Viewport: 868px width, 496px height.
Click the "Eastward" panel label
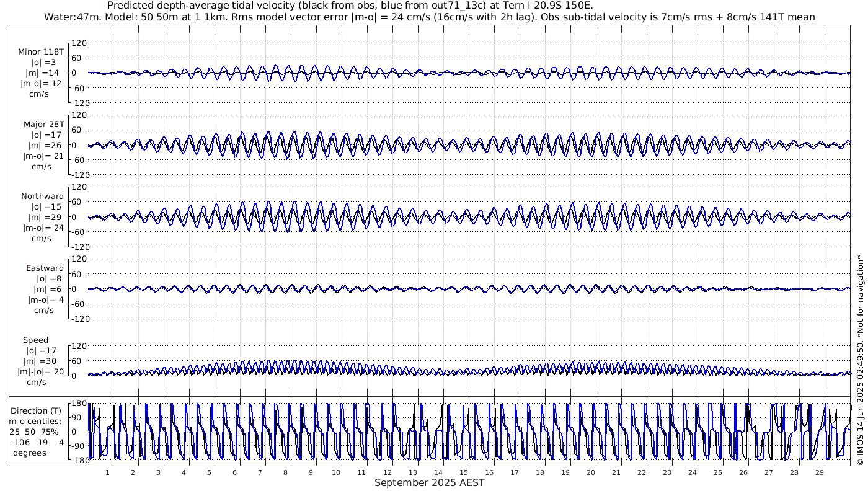click(x=45, y=268)
